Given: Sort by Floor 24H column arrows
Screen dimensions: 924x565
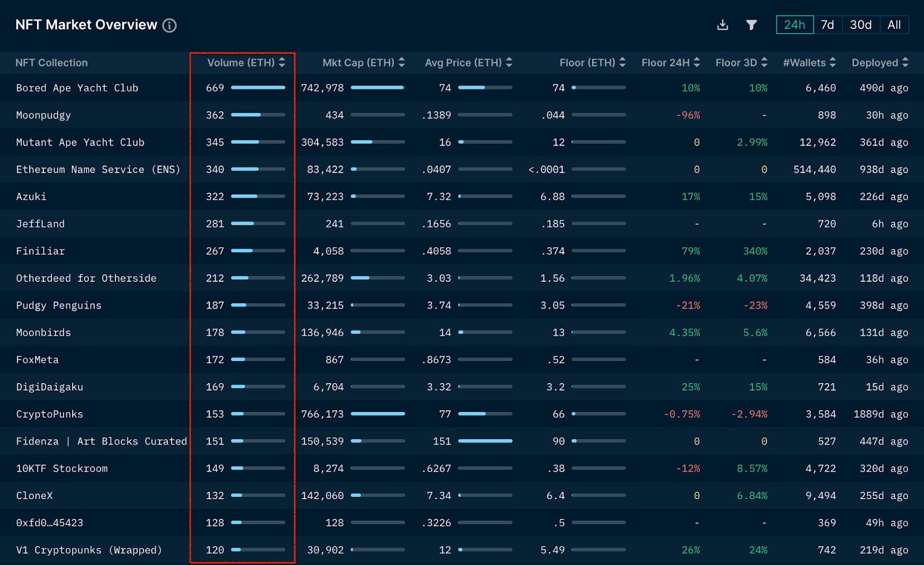Looking at the screenshot, I should [x=696, y=62].
